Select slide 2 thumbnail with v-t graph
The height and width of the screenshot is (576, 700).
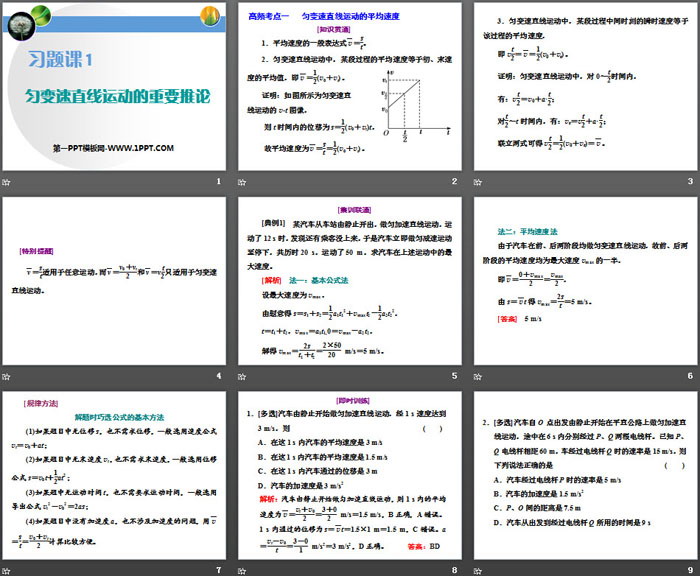(350, 86)
